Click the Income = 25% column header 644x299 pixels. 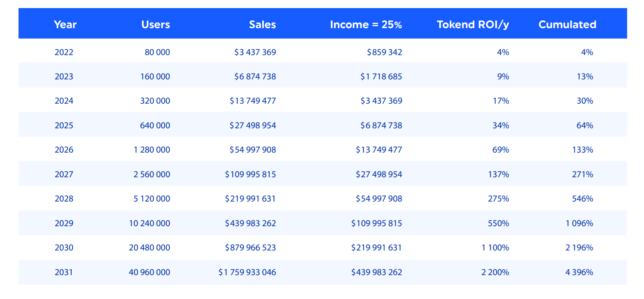(366, 25)
